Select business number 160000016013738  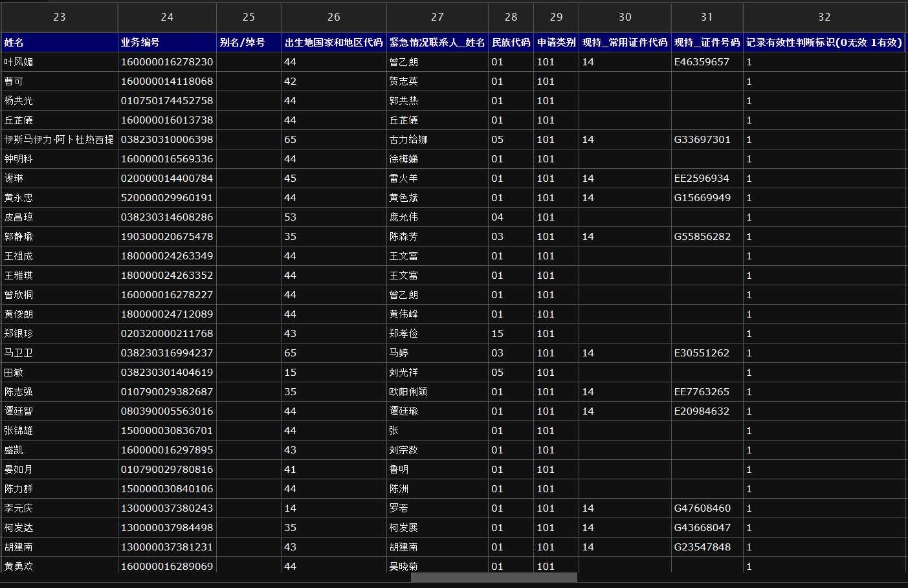coord(167,120)
